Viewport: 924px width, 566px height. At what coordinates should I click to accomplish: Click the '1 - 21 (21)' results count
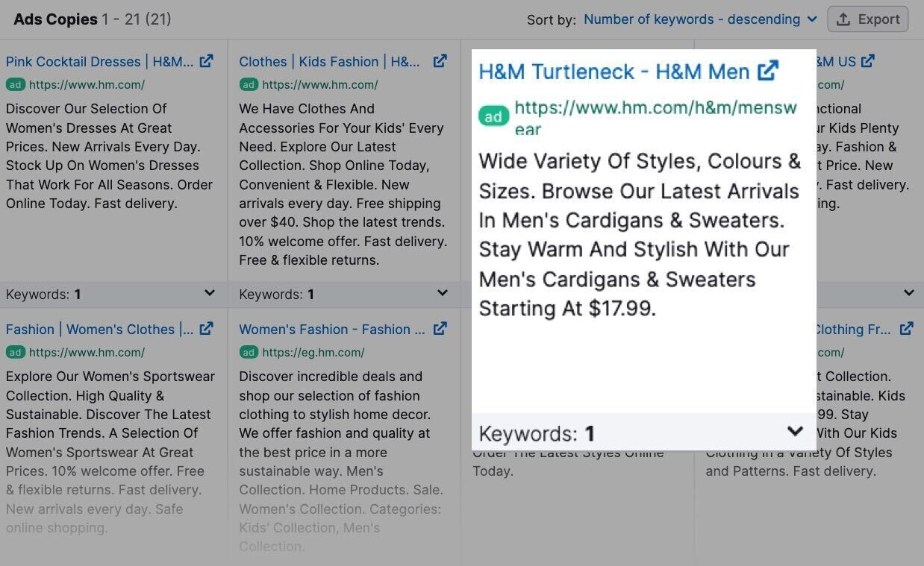coord(137,19)
